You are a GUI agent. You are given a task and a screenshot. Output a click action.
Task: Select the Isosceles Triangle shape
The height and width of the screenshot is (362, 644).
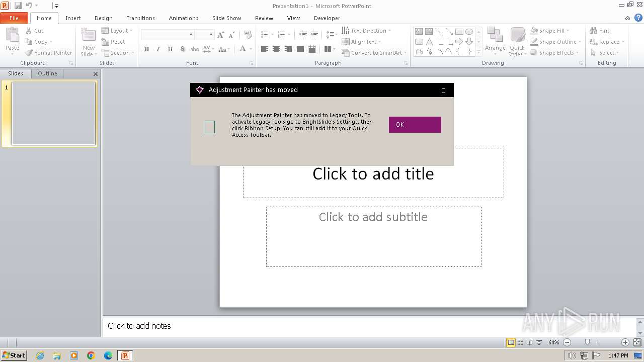click(429, 42)
